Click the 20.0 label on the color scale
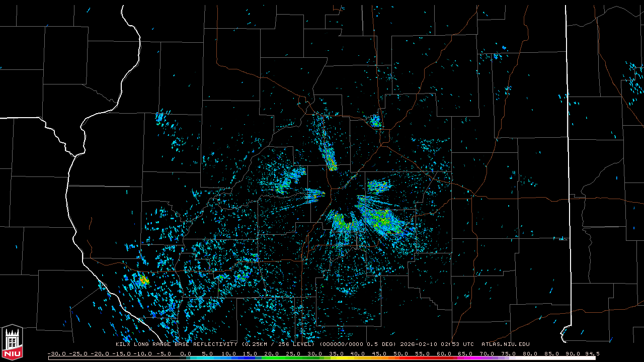Image resolution: width=644 pixels, height=362 pixels. [272, 354]
